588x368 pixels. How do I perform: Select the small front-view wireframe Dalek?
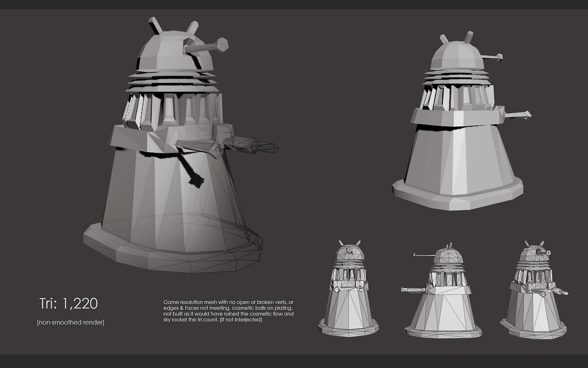coord(349,288)
